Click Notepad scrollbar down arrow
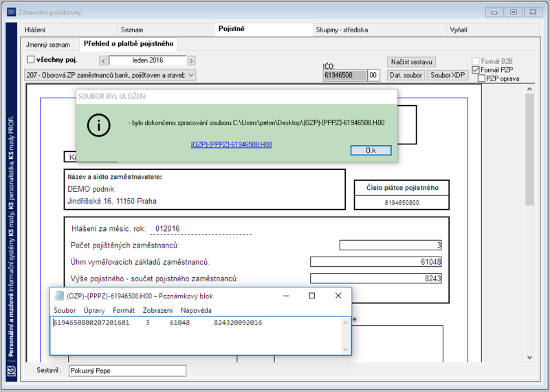550x392 pixels. click(346, 349)
